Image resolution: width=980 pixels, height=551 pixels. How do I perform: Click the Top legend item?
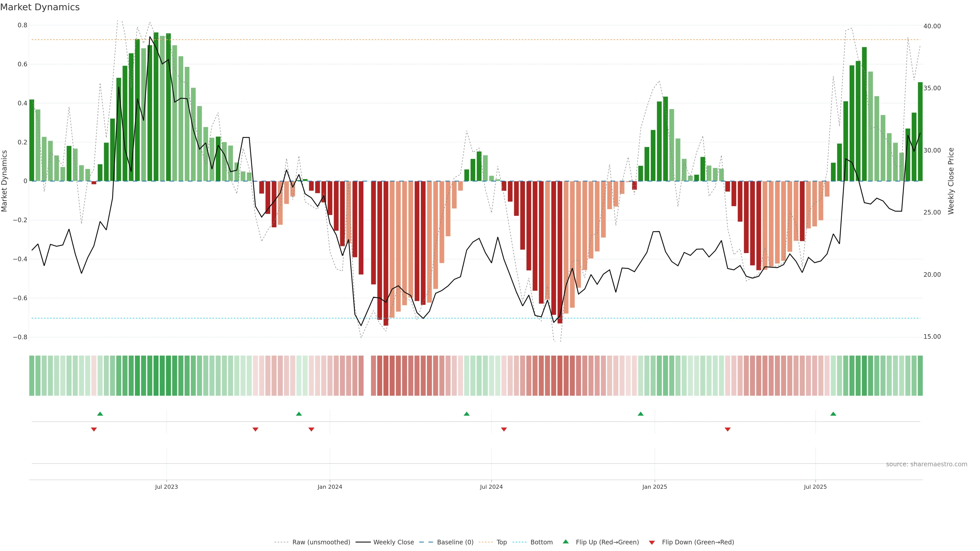point(501,542)
